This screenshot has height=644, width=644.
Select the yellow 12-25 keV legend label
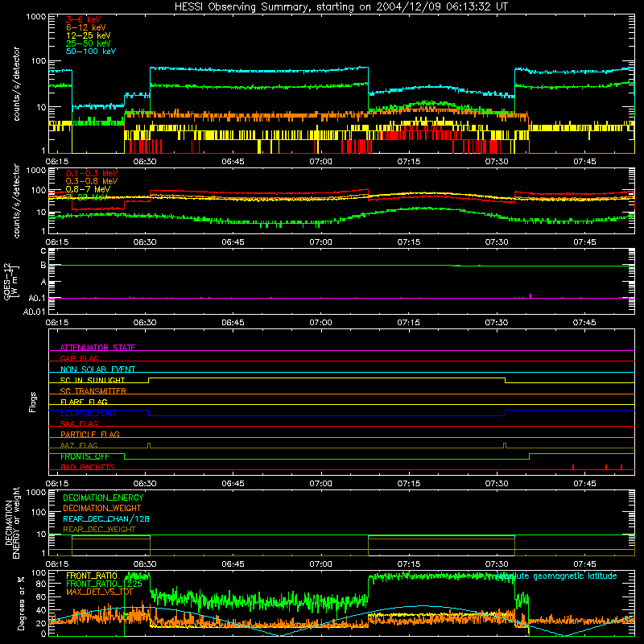(89, 35)
